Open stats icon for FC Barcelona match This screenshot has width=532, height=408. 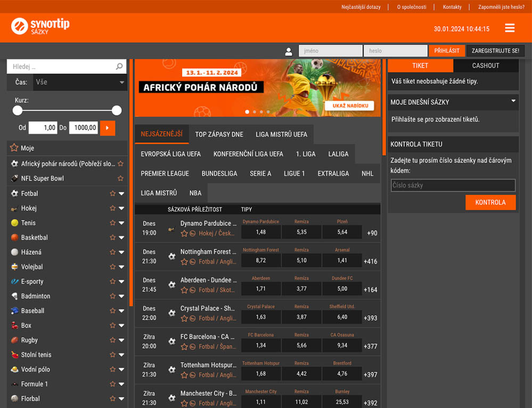pos(192,347)
